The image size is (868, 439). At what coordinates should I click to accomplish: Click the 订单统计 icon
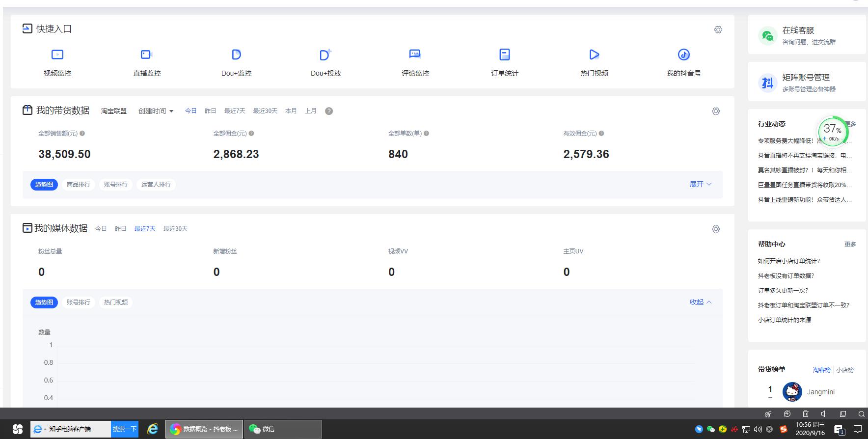point(504,55)
